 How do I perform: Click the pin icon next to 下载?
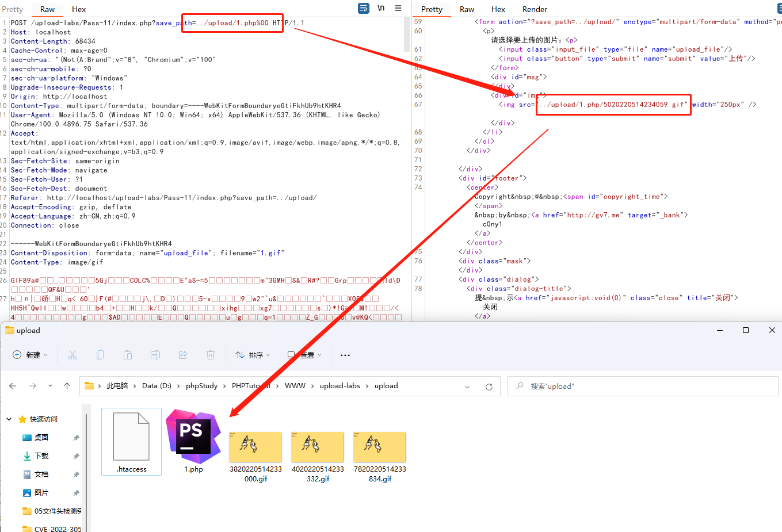click(x=76, y=456)
